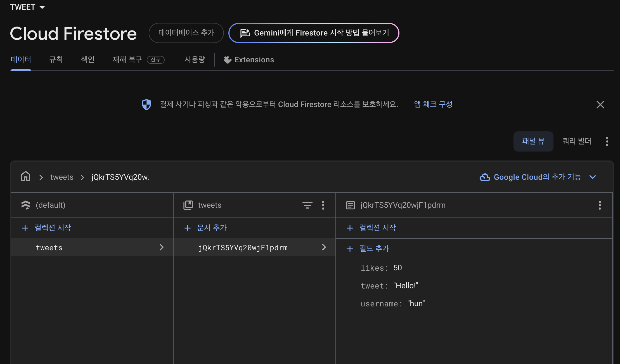
Task: Open tweets collection three-dot menu
Action: click(x=323, y=205)
